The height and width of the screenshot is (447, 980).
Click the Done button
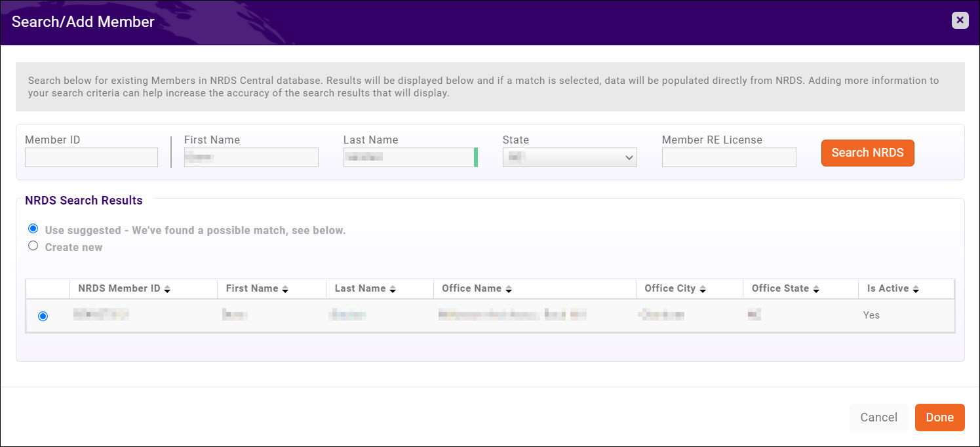939,418
